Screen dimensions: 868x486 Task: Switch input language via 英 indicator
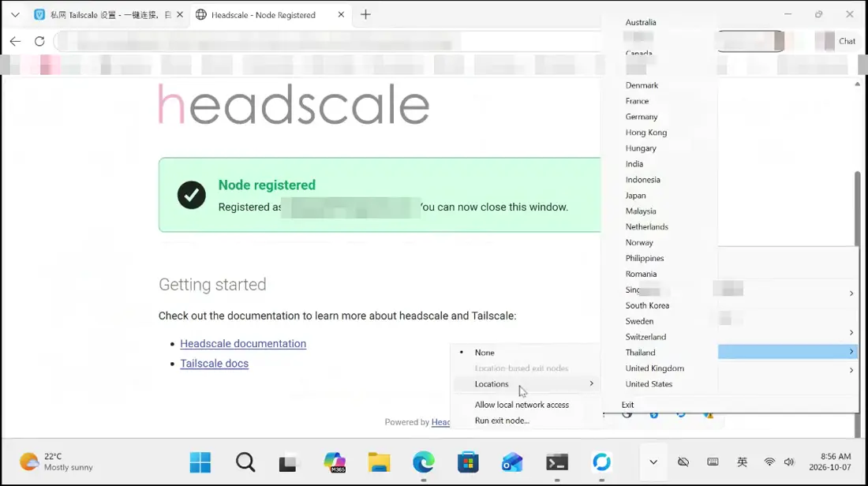(x=743, y=462)
